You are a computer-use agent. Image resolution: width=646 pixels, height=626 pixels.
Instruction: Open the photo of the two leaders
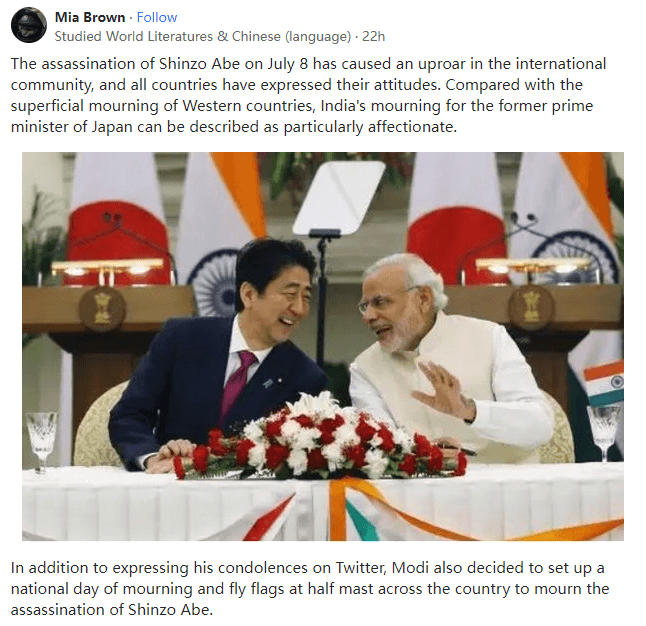coord(323,346)
